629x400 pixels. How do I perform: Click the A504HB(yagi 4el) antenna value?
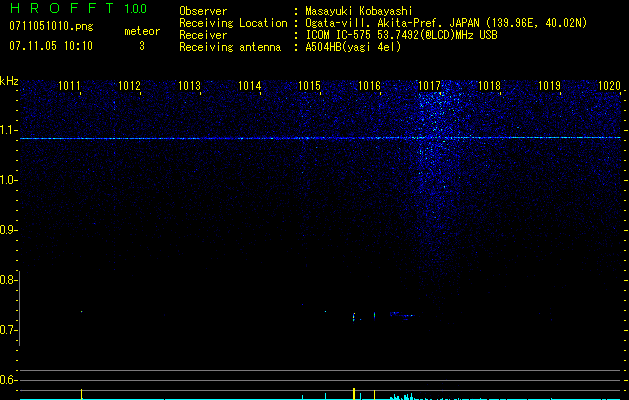click(353, 47)
